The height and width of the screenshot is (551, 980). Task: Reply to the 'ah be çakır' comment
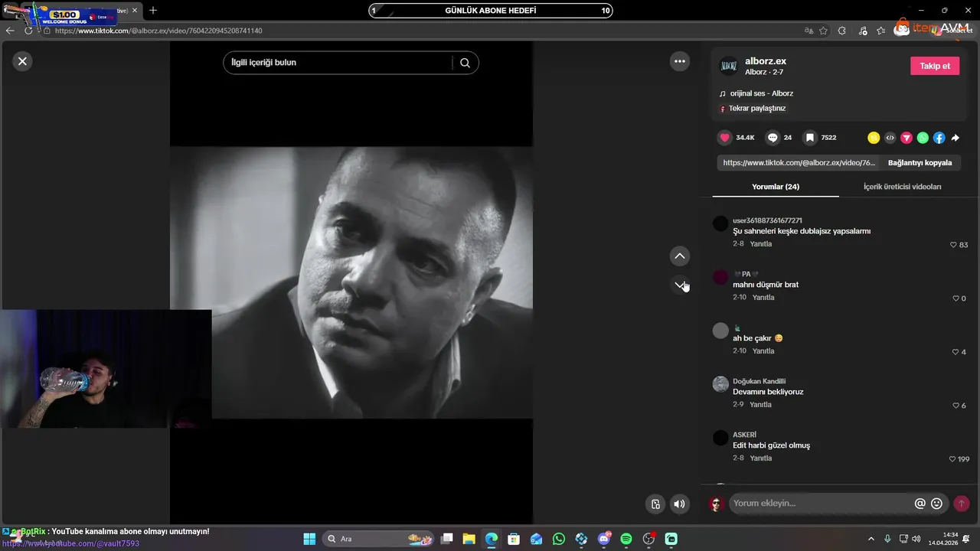[x=763, y=351]
